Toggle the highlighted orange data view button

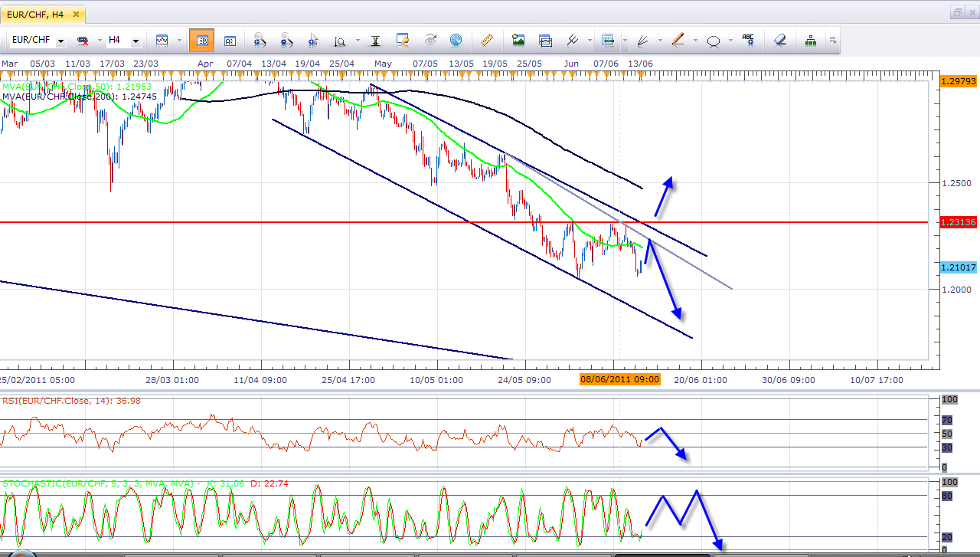(x=201, y=40)
